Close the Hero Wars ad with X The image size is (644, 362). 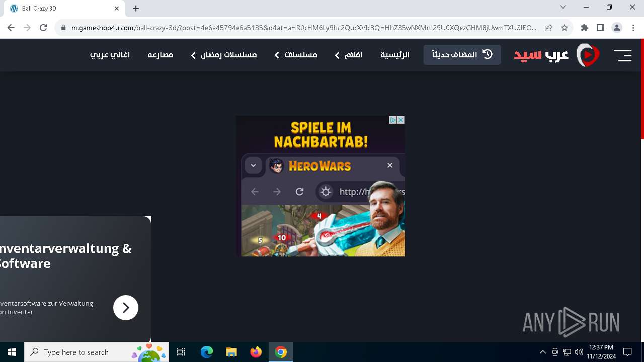(x=401, y=120)
